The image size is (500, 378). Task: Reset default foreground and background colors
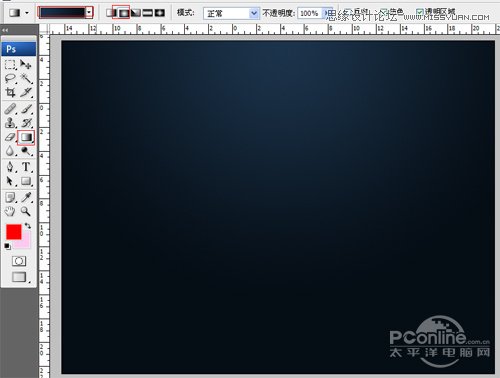click(7, 247)
